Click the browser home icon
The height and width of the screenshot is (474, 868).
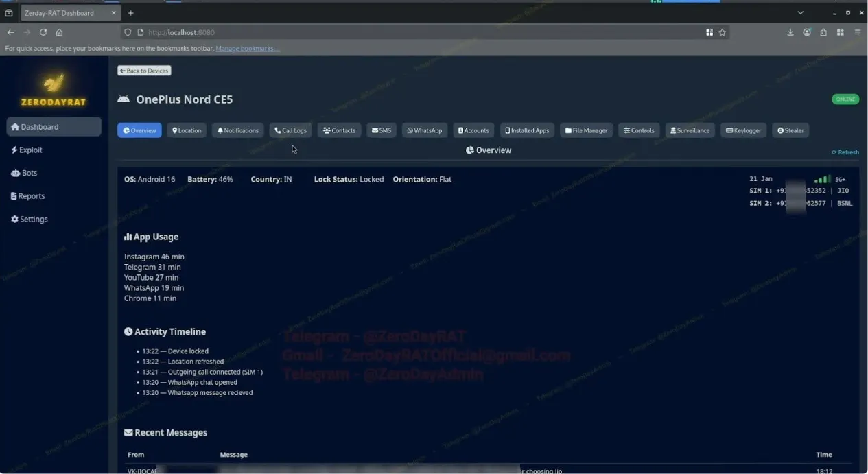pyautogui.click(x=60, y=32)
